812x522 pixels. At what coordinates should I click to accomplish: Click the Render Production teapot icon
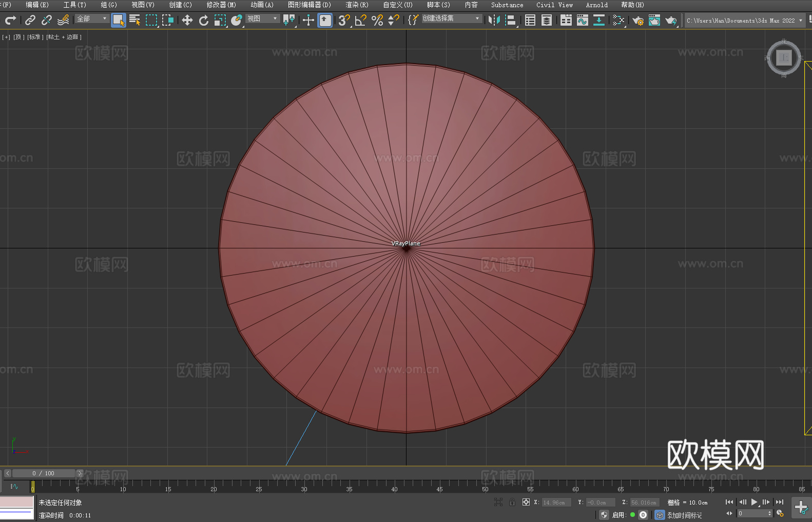tap(671, 20)
